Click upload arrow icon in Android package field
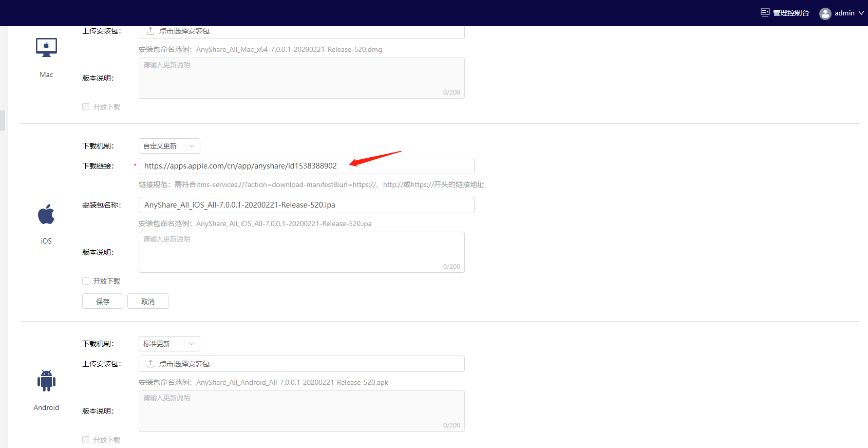The width and height of the screenshot is (868, 448). coord(150,364)
